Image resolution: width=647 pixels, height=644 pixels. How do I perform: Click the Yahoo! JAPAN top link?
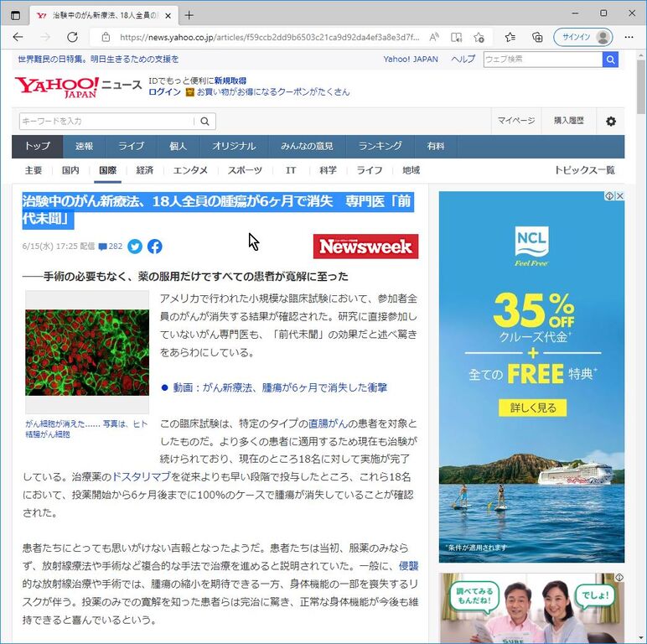(x=411, y=59)
